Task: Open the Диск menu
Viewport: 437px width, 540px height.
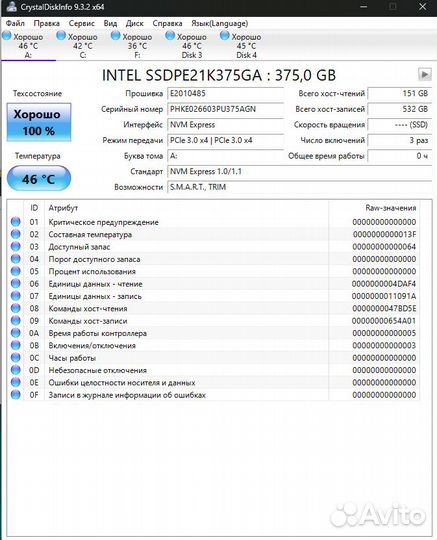Action: click(134, 23)
